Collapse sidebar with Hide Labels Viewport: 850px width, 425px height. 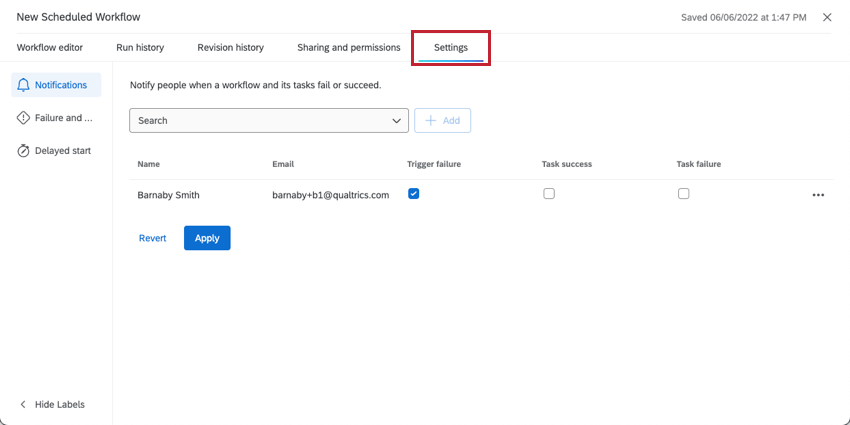click(x=59, y=405)
